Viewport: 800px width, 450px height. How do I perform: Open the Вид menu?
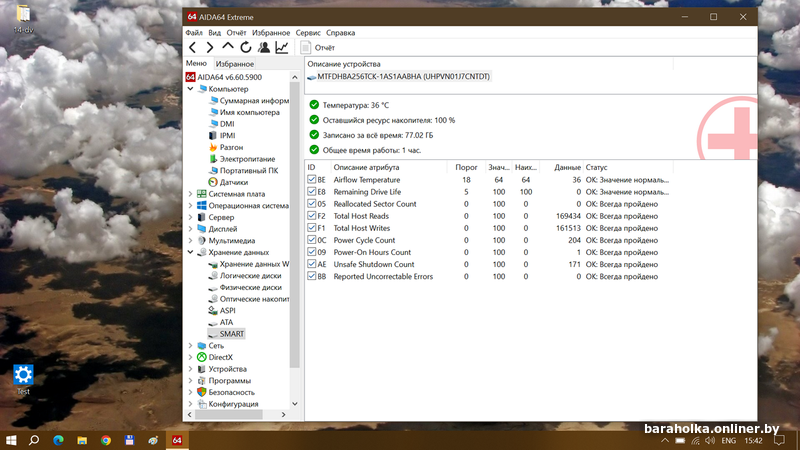tap(214, 33)
